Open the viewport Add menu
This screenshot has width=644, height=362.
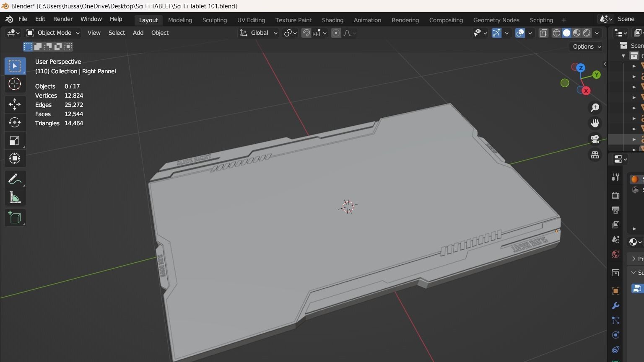[138, 33]
